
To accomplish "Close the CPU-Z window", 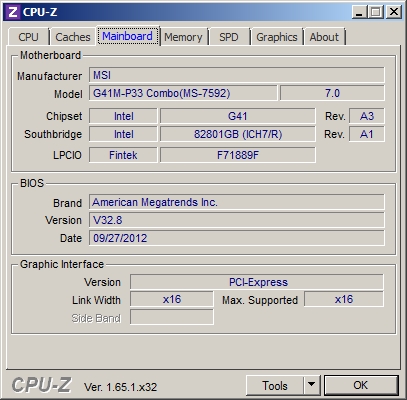I will pos(393,12).
